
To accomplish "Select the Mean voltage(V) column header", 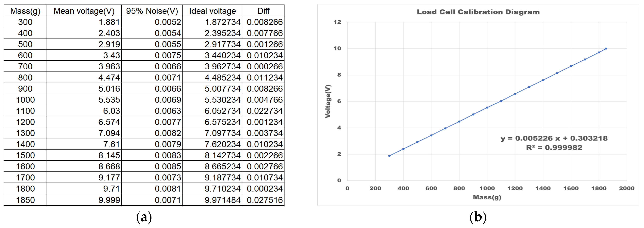I will tap(84, 11).
